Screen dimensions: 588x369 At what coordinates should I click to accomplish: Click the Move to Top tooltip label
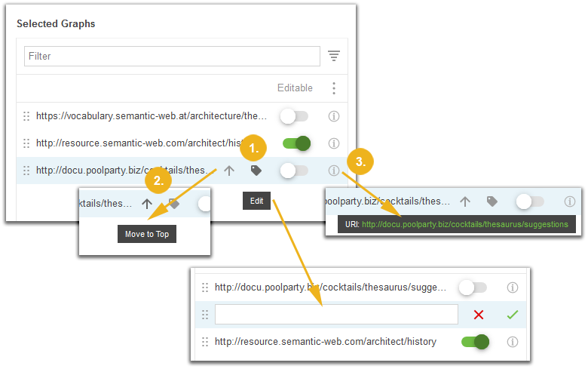pyautogui.click(x=147, y=234)
